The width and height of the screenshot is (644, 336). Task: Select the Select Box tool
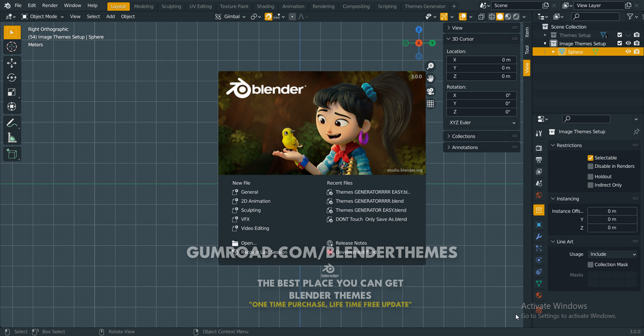12,32
